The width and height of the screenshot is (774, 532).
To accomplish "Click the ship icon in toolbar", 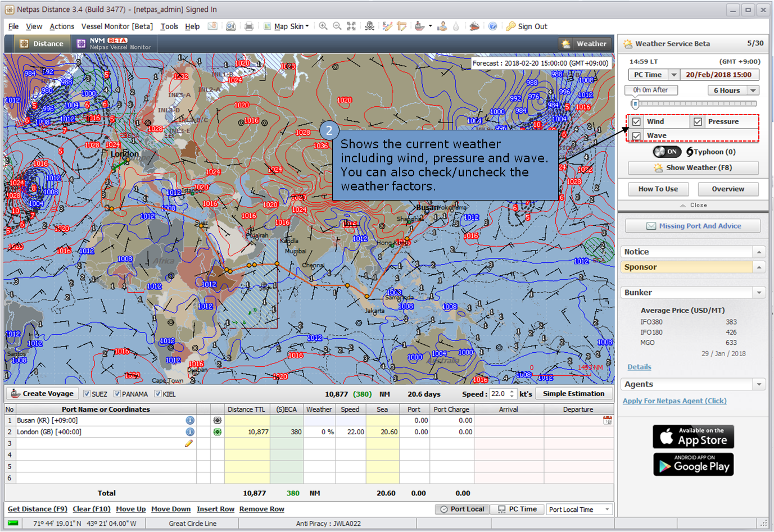I will pyautogui.click(x=419, y=26).
